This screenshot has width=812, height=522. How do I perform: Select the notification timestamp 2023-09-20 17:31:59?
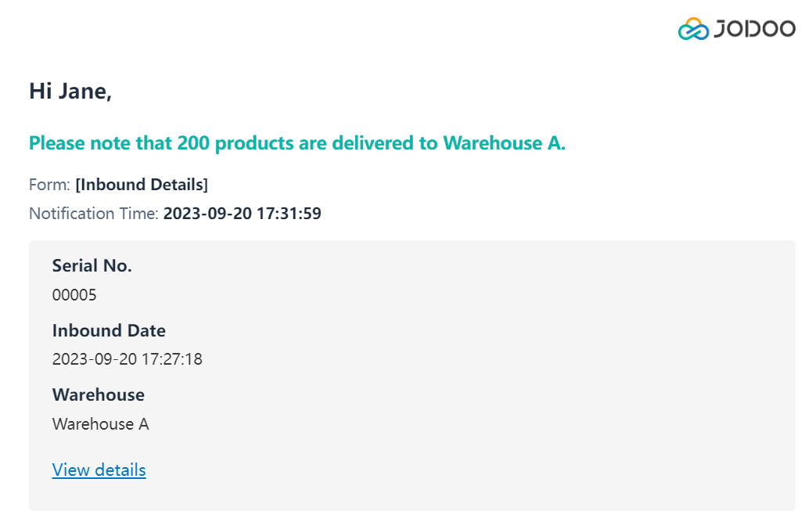pos(243,213)
